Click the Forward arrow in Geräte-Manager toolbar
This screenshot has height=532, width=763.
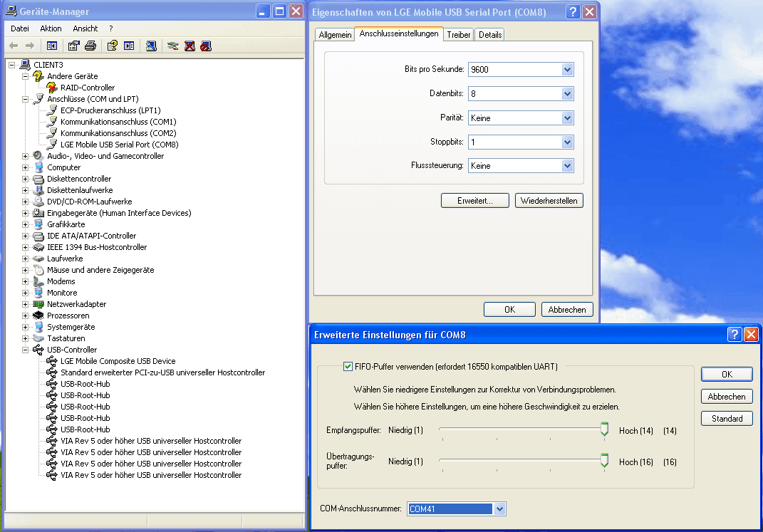point(30,46)
